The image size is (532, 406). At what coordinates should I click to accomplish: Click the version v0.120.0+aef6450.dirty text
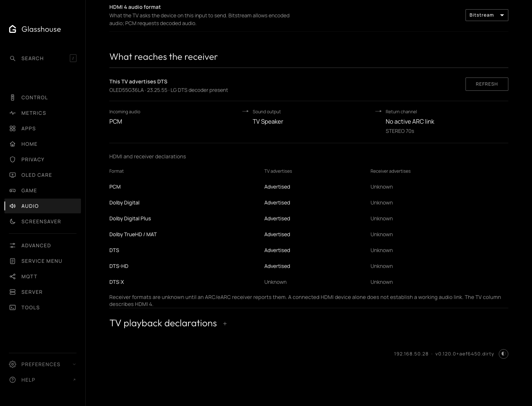[464, 354]
